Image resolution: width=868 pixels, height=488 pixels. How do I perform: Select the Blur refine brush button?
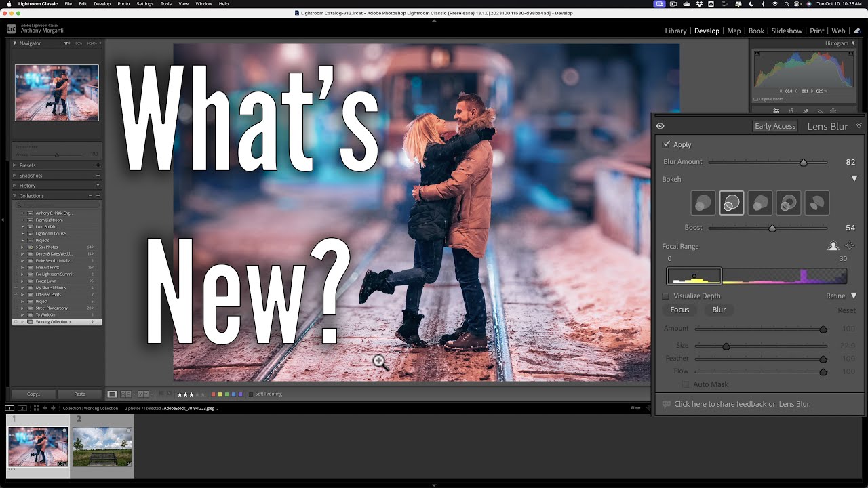(719, 310)
